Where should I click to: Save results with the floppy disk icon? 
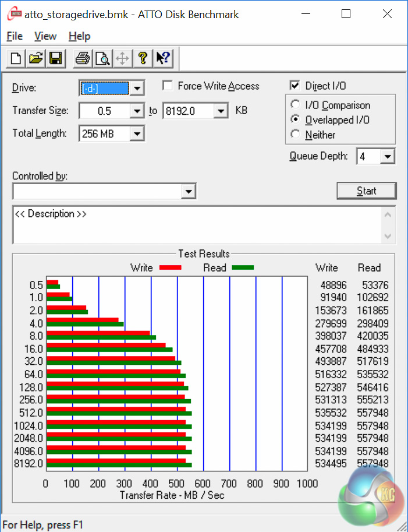pos(55,58)
